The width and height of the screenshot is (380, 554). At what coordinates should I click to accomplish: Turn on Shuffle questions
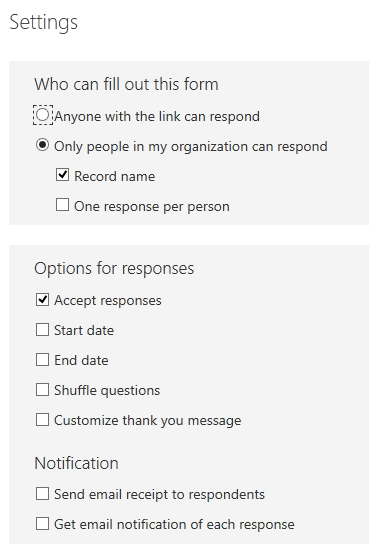tap(42, 390)
